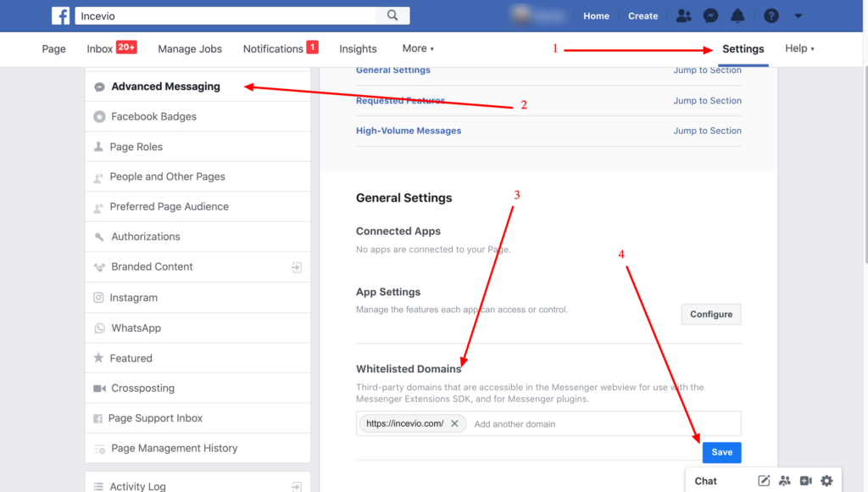Start a video call from Chat bar
This screenshot has width=868, height=492.
(x=805, y=481)
